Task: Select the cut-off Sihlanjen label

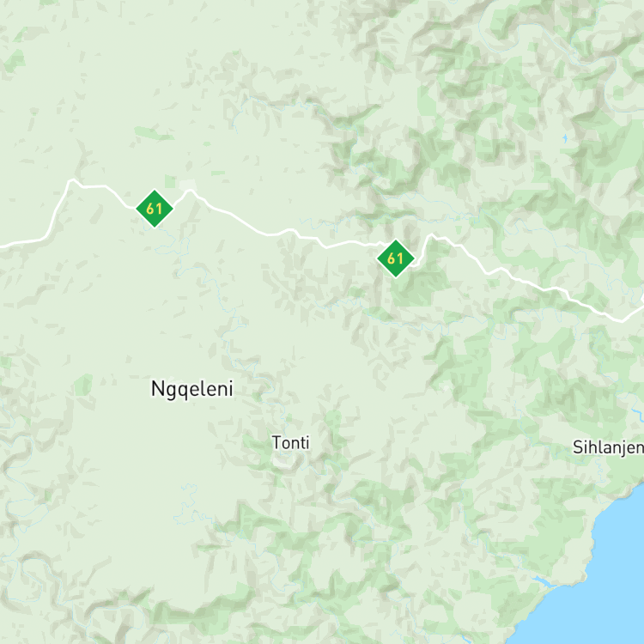Action: click(608, 447)
